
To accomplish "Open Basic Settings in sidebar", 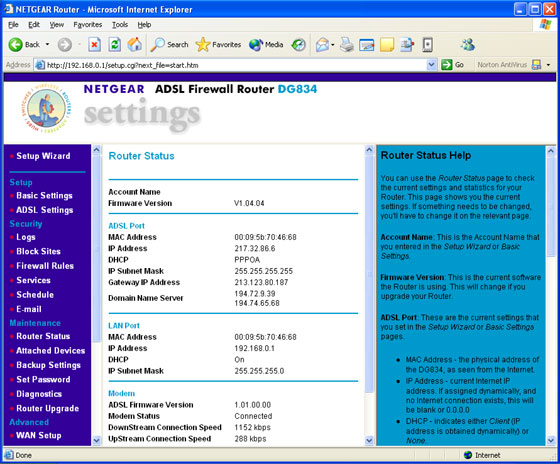I will tap(44, 195).
